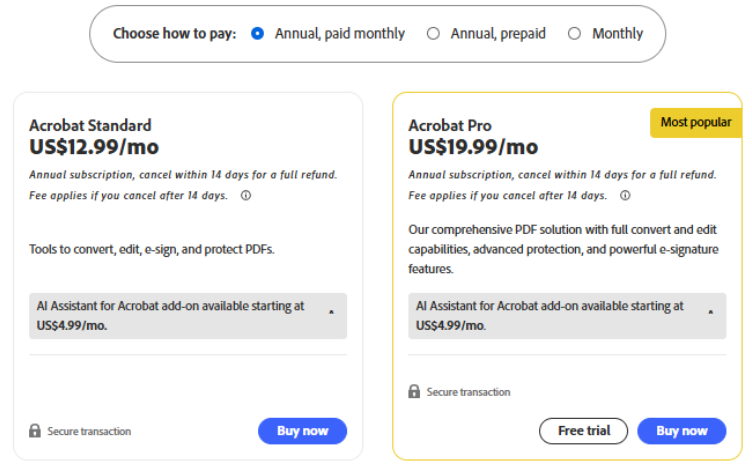Click the Acrobat Standard plan title
The width and height of the screenshot is (752, 470).
tap(90, 126)
